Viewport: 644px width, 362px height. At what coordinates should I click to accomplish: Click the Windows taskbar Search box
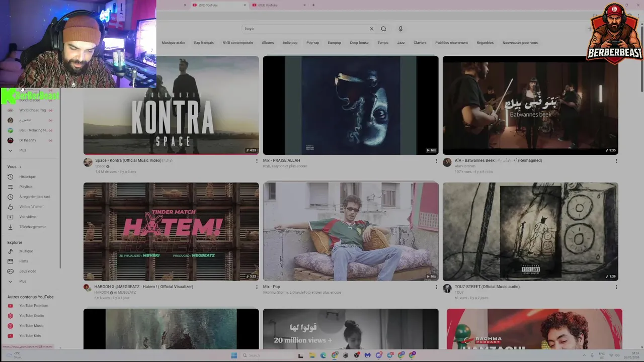click(267, 355)
